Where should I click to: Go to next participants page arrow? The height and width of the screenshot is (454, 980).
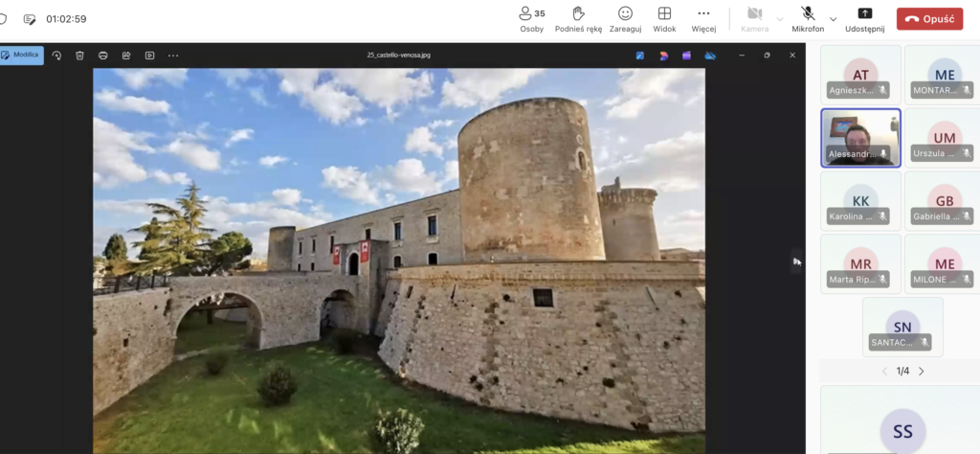[x=922, y=372]
